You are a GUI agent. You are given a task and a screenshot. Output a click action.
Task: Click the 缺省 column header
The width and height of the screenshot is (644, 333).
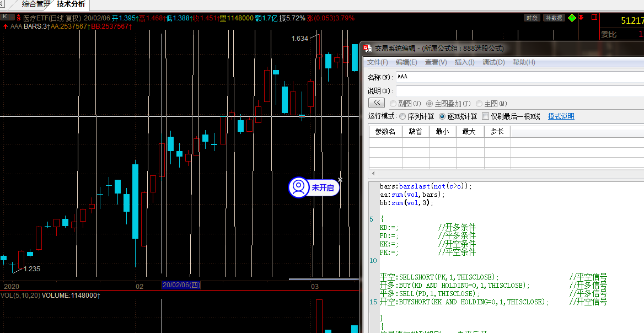(x=416, y=131)
